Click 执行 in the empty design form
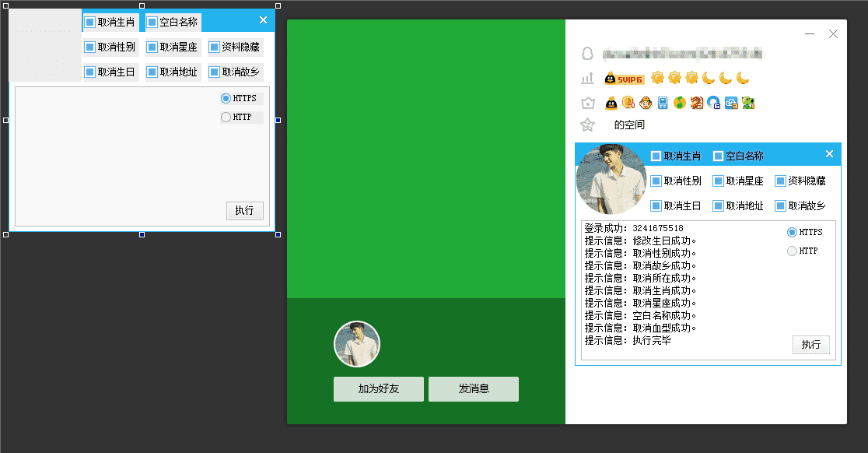868x453 pixels. 245,210
